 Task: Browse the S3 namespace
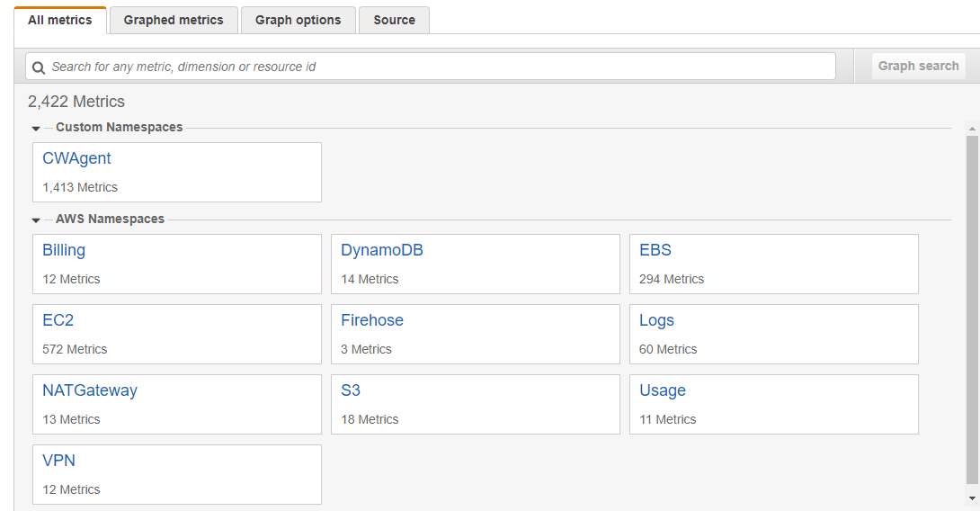351,390
